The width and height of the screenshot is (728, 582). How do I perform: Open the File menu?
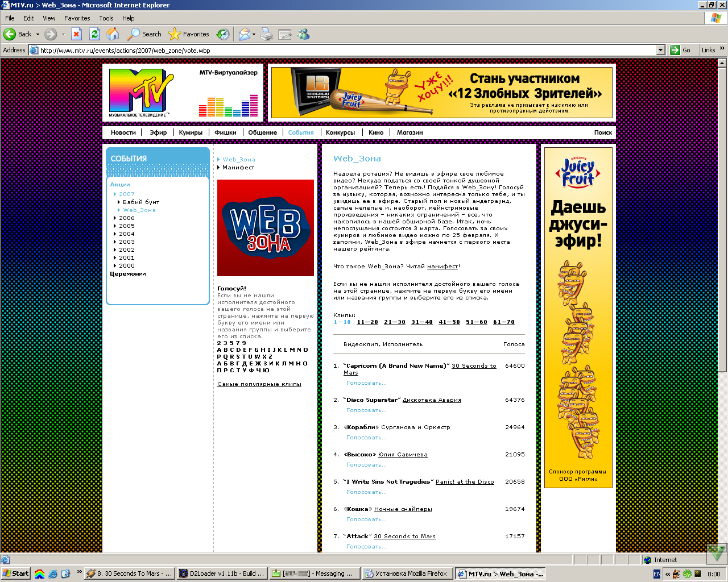click(10, 18)
